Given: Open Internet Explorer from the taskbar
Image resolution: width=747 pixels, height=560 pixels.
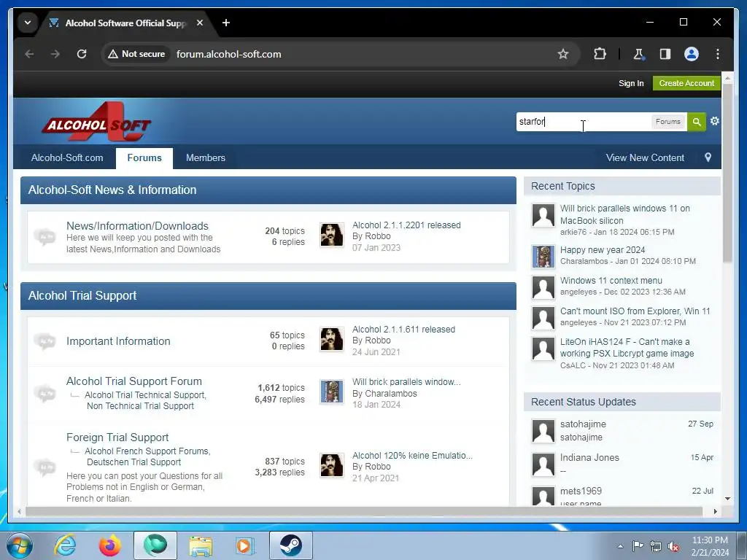Looking at the screenshot, I should (x=65, y=545).
